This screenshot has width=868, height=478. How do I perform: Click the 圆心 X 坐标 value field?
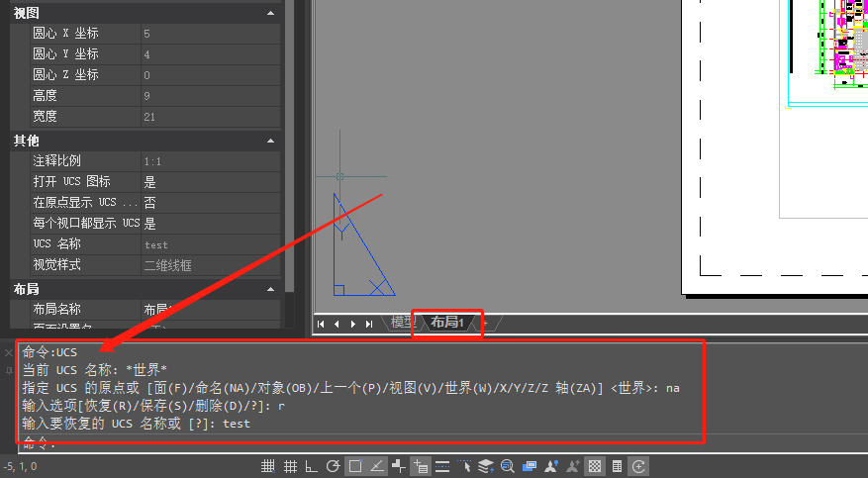(x=211, y=34)
